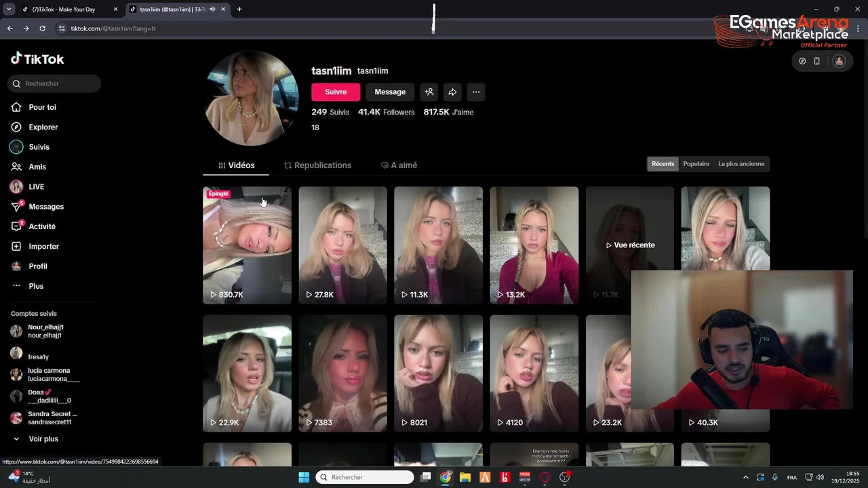
Task: Show hidden system tray icons
Action: click(746, 477)
